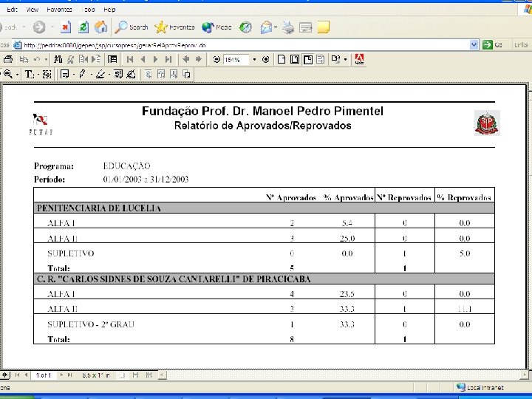
Task: Open the zoom percentage dropdown arrow
Action: [x=254, y=59]
